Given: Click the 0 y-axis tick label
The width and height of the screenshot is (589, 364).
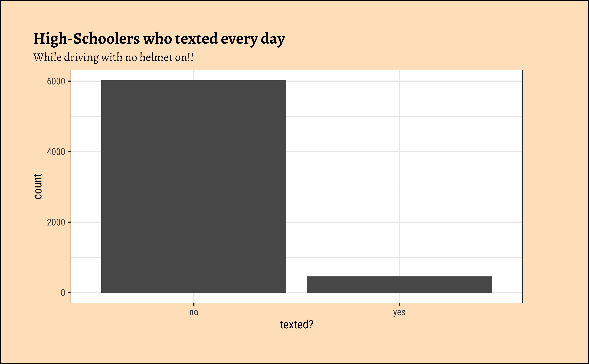Looking at the screenshot, I should [x=63, y=293].
